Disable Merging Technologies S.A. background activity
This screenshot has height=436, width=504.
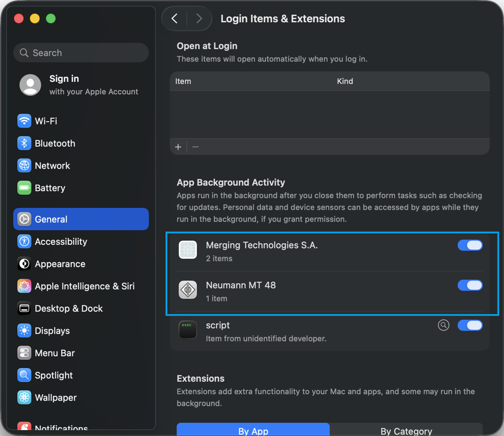click(470, 245)
